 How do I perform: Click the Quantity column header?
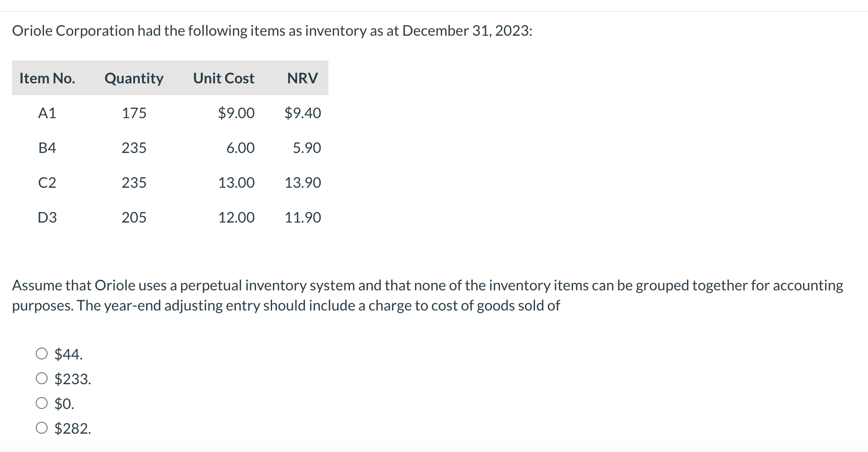tap(134, 78)
